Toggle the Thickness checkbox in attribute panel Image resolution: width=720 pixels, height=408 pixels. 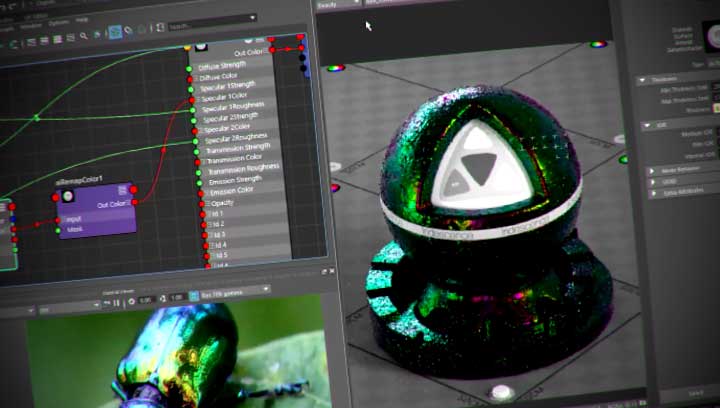717,109
